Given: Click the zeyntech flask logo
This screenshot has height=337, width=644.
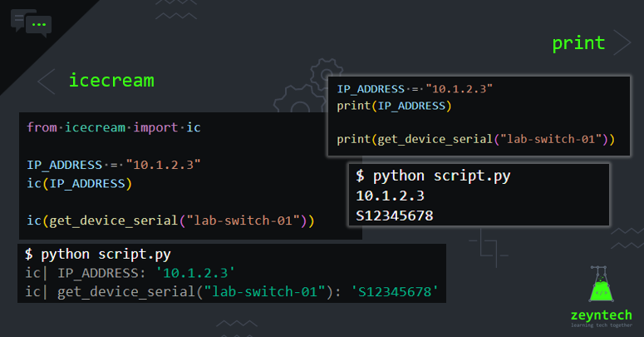Looking at the screenshot, I should tap(601, 284).
